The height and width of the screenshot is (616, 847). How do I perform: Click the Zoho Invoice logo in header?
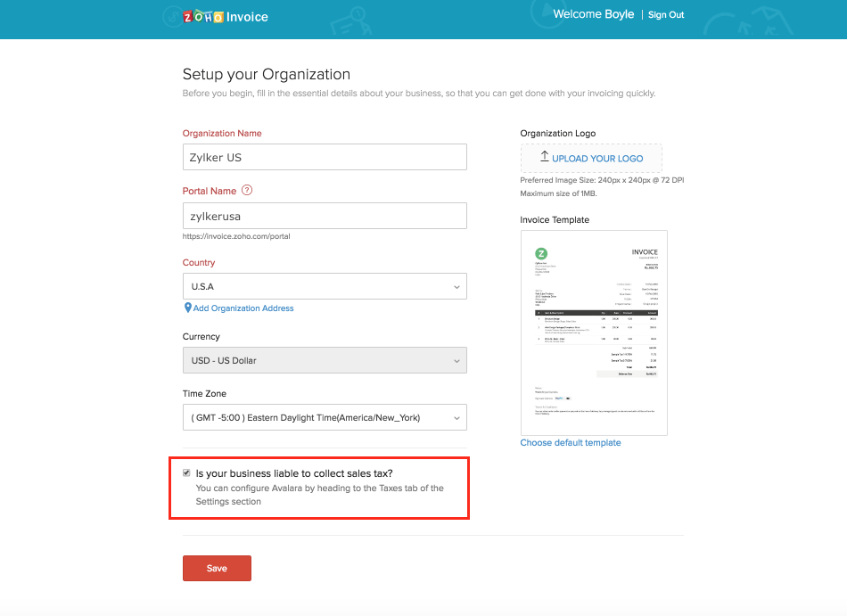click(225, 16)
